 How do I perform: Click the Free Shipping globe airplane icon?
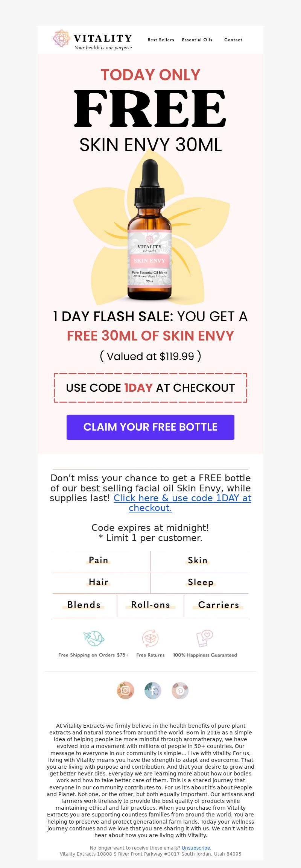click(94, 638)
